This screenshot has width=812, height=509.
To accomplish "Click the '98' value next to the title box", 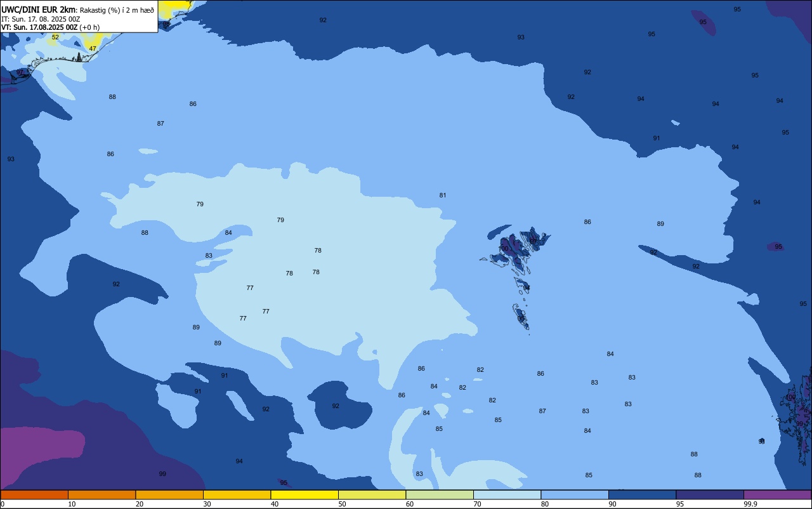I will (x=166, y=25).
